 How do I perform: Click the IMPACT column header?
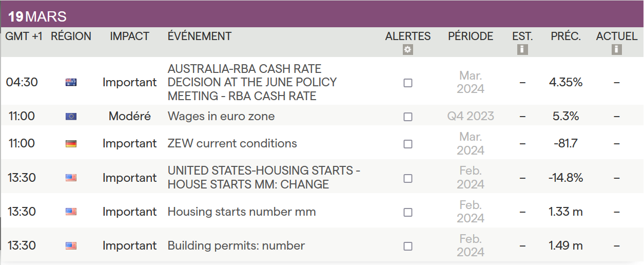[129, 36]
